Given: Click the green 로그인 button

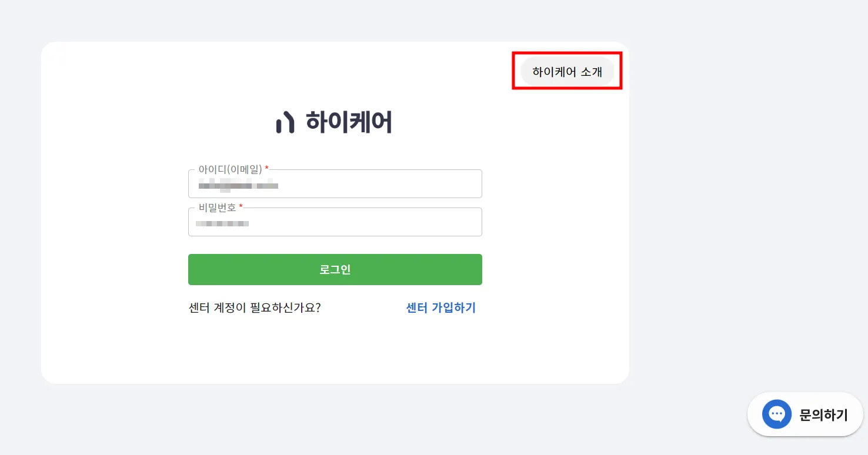Looking at the screenshot, I should tap(335, 269).
